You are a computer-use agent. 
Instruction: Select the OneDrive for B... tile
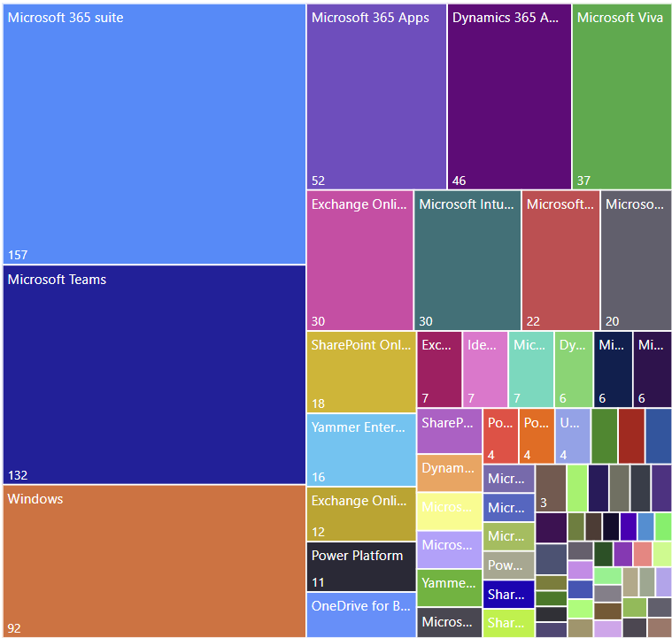tap(361, 615)
